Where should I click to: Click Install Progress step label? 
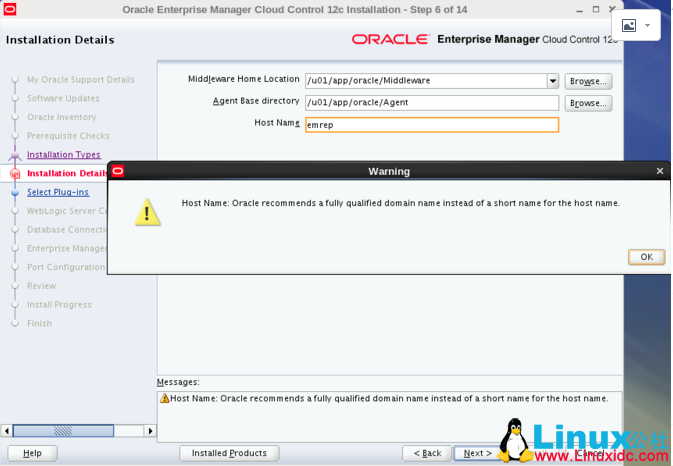tap(59, 305)
